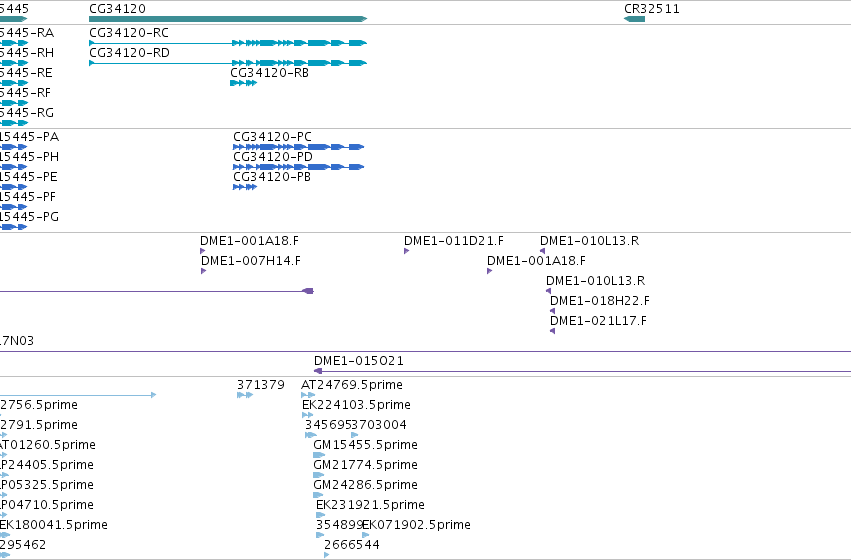
Task: Click the P05325.5prime EST label
Action: pyautogui.click(x=47, y=486)
